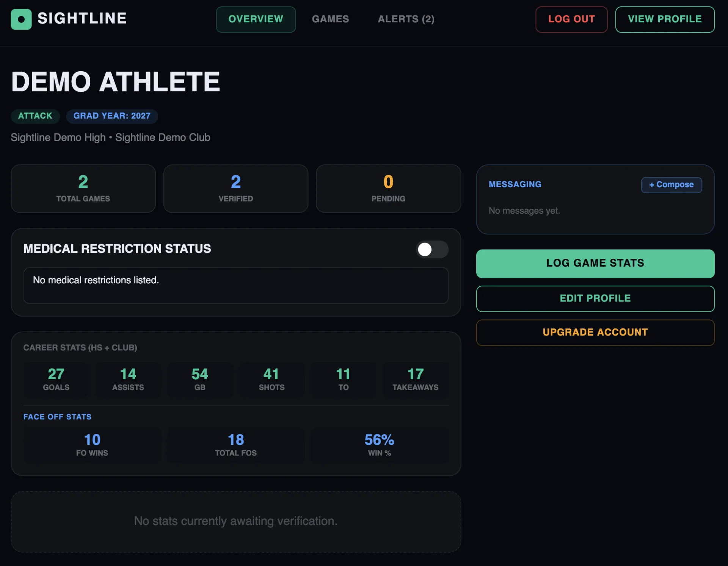Select the Verified games card
The height and width of the screenshot is (566, 728).
tap(236, 188)
